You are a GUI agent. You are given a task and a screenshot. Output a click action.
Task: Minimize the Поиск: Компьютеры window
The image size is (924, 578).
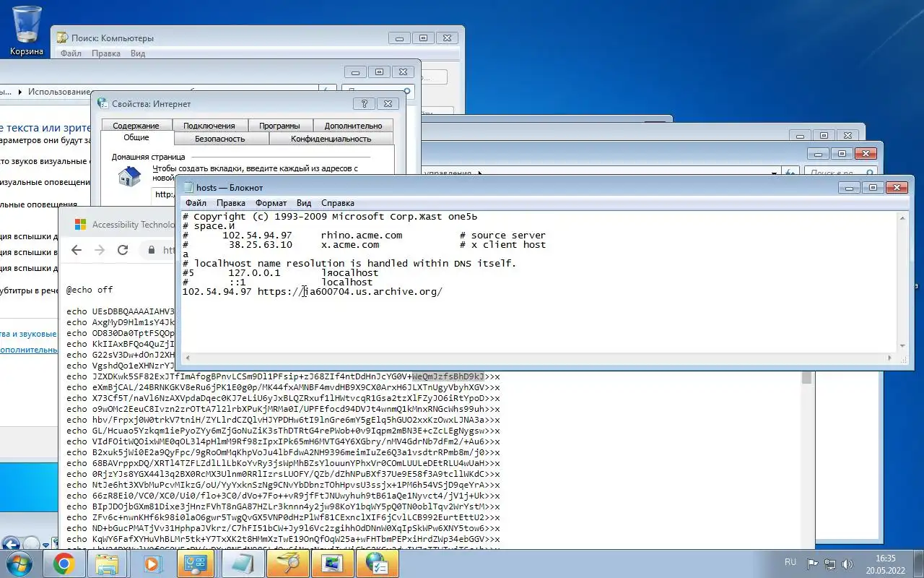(x=399, y=38)
